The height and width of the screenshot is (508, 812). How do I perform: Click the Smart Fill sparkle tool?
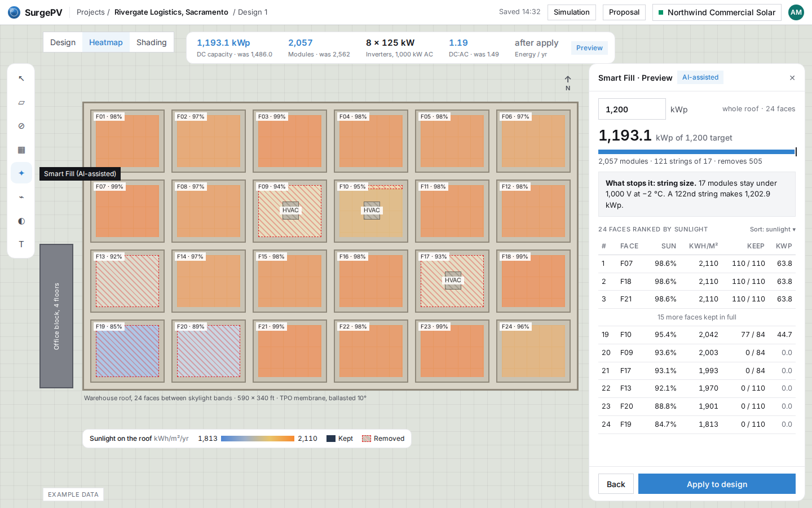pos(21,173)
